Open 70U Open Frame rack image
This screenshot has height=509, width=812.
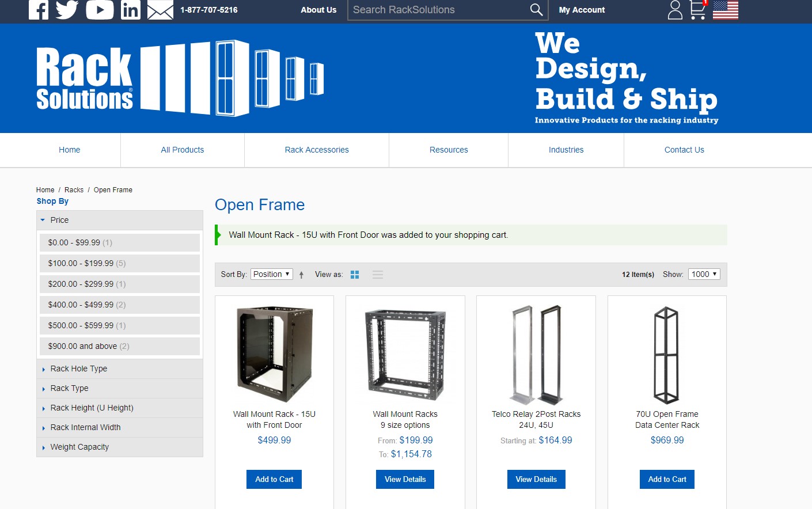pos(666,355)
